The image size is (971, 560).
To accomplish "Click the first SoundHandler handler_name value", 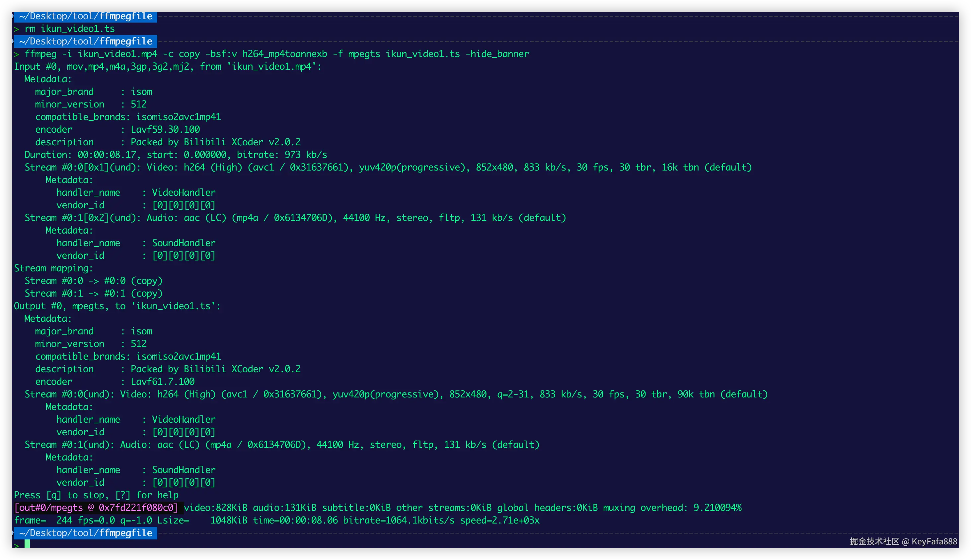I will coord(184,243).
